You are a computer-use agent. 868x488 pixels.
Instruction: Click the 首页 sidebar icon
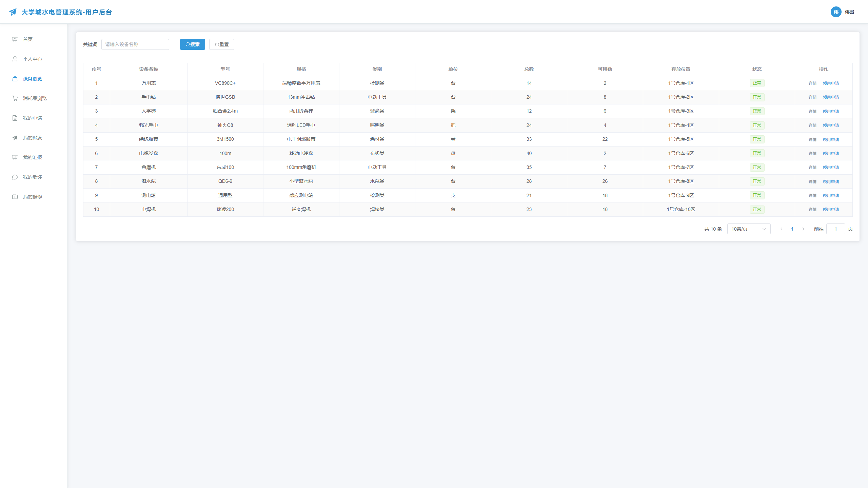pyautogui.click(x=15, y=39)
